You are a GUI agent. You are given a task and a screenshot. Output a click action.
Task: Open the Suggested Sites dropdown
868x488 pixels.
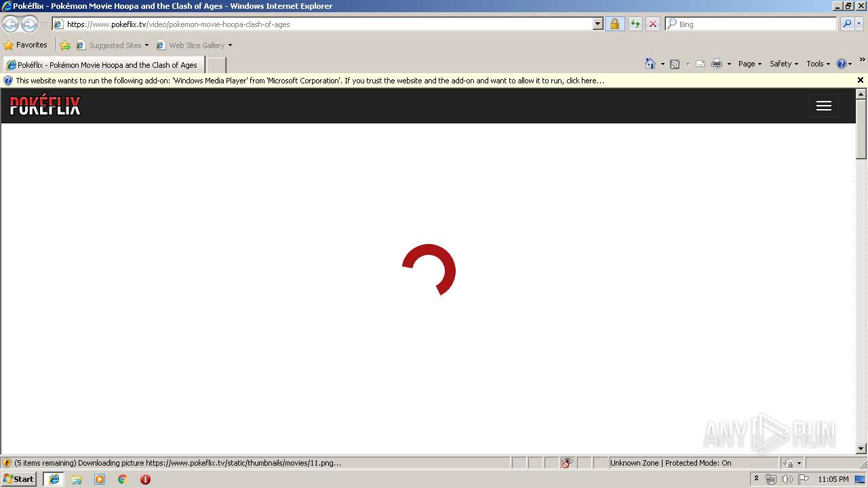coord(112,45)
